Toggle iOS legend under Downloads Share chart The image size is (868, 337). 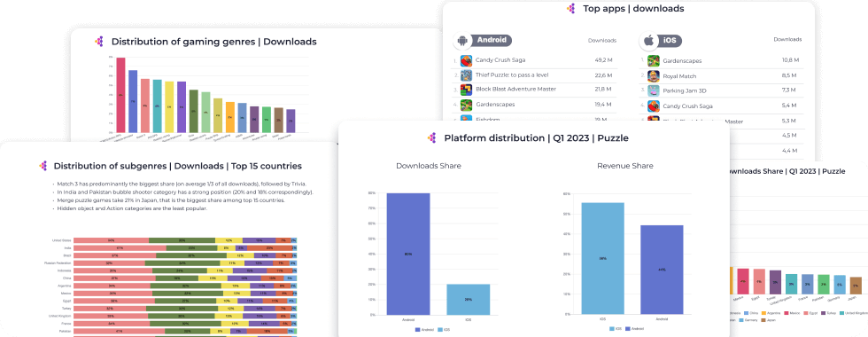(445, 330)
